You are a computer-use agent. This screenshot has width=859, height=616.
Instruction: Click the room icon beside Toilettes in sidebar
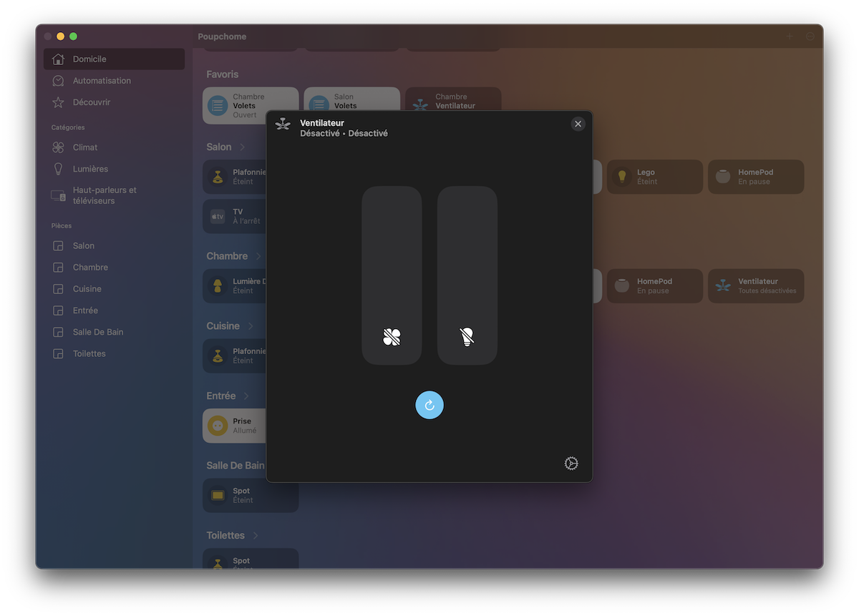(x=59, y=353)
